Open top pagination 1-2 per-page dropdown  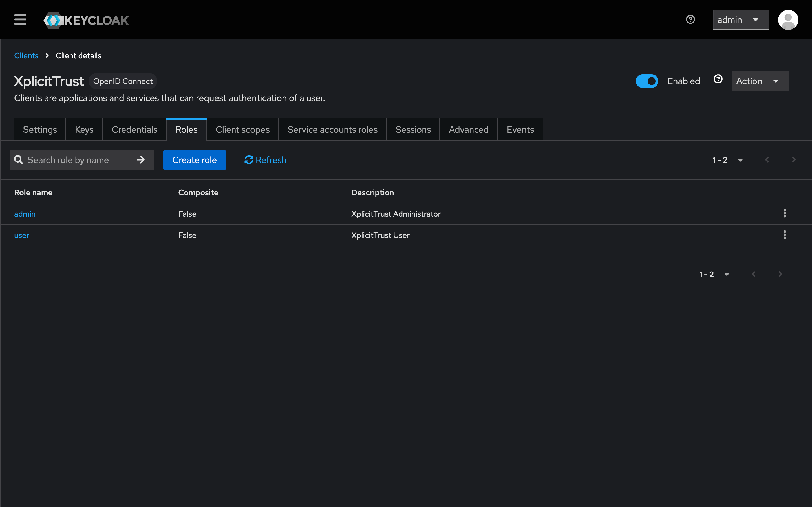727,160
